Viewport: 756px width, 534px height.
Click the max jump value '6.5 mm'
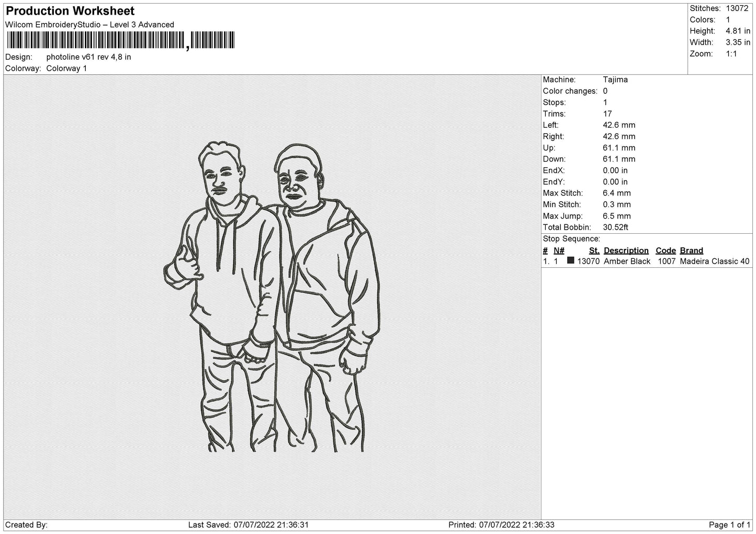point(617,216)
